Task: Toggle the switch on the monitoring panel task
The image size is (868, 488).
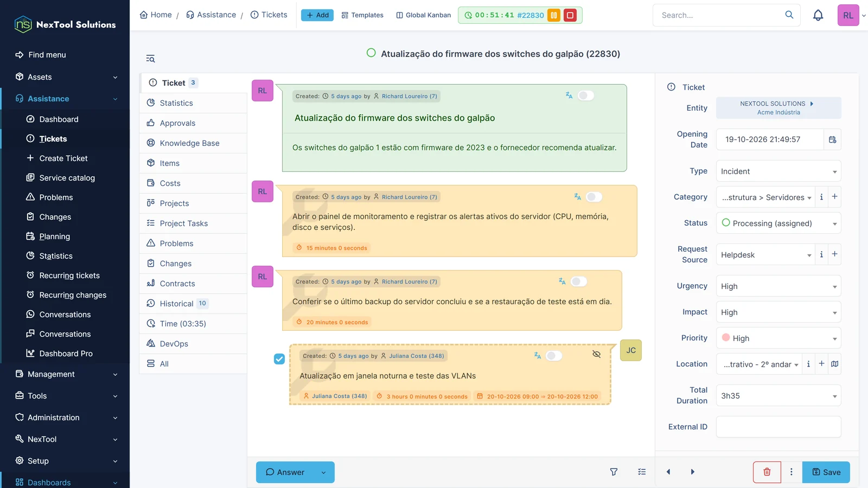Action: point(594,197)
